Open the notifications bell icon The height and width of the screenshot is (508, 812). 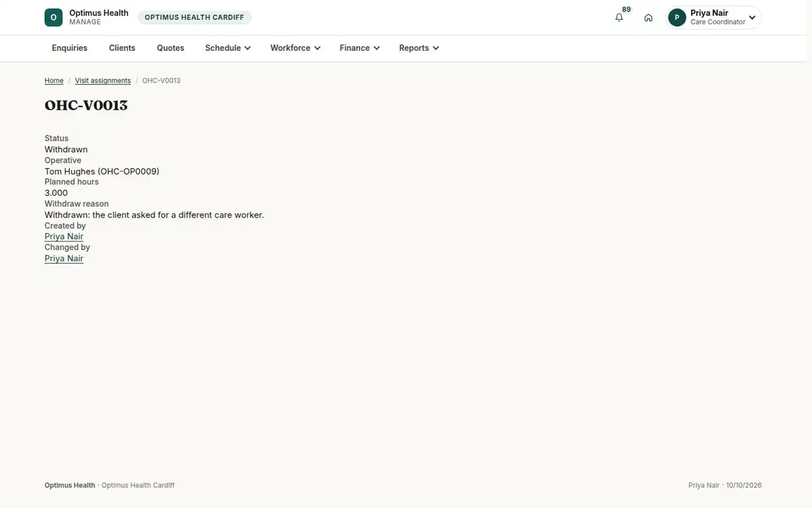point(619,18)
